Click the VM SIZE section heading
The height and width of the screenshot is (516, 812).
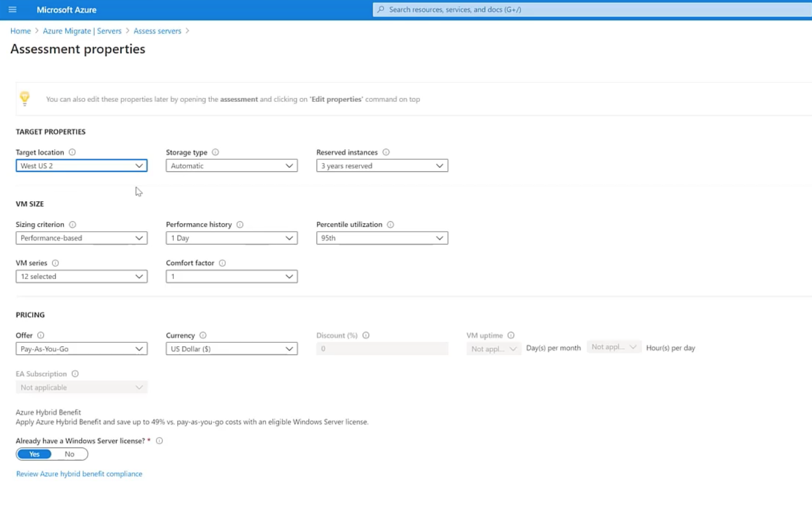click(x=30, y=204)
